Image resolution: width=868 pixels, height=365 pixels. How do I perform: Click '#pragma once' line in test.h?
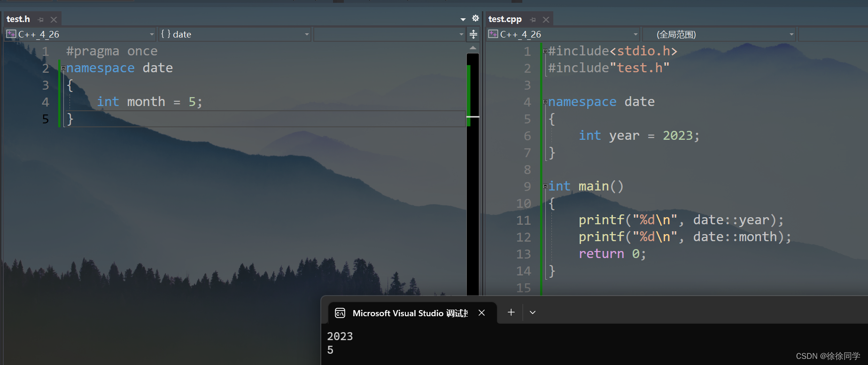click(112, 51)
